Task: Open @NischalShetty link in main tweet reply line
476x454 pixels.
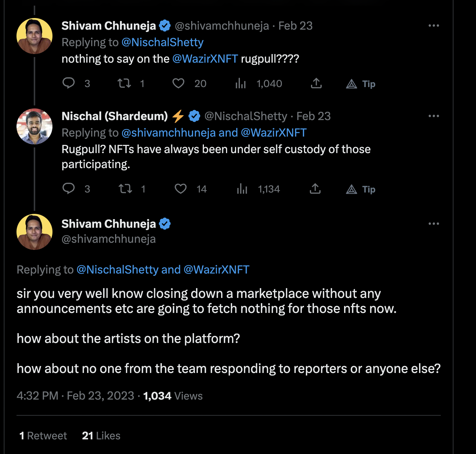Action: click(x=117, y=270)
